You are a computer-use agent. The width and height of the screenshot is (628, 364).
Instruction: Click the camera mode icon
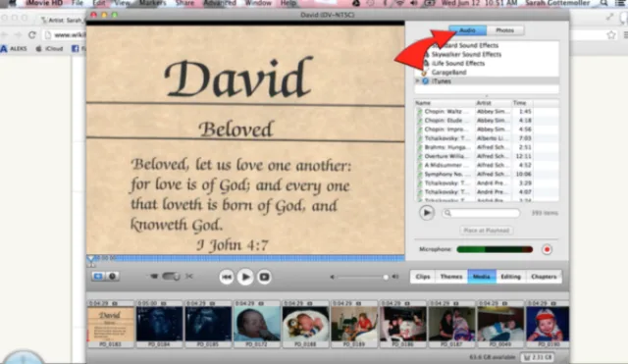point(154,277)
